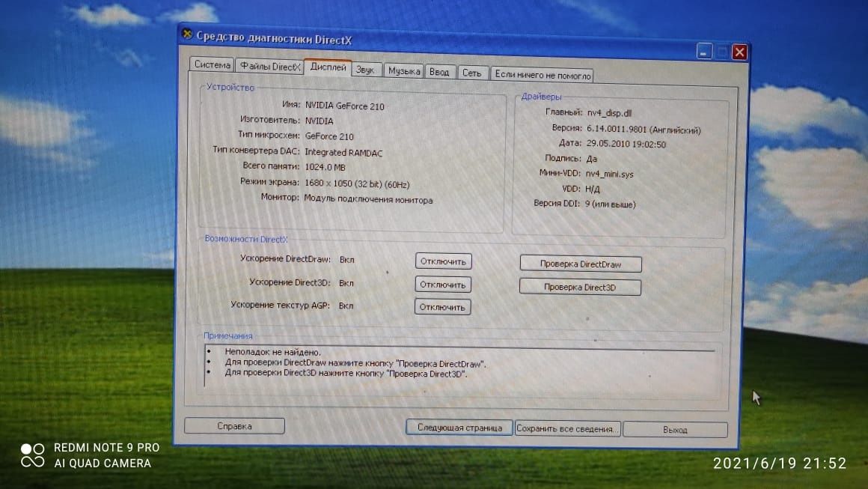
Task: Open the Сеть tab
Action: pos(472,73)
